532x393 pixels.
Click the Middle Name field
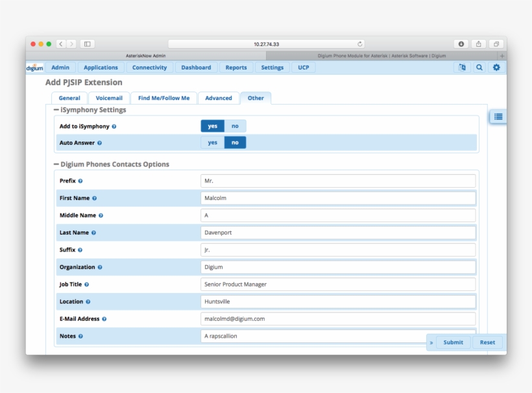click(338, 216)
